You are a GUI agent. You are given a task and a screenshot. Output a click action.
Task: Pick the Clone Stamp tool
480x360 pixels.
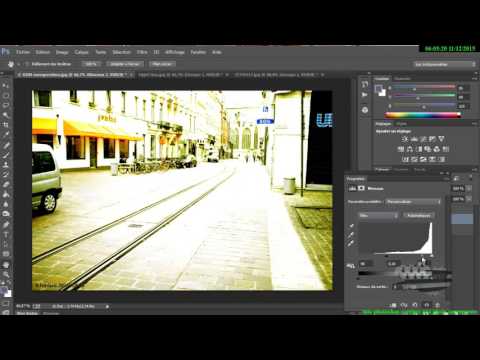pos(6,165)
